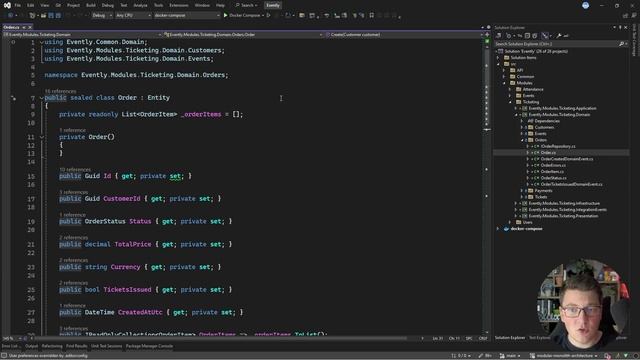
Task: Collapse the private Order() constructor block
Action: (42, 137)
